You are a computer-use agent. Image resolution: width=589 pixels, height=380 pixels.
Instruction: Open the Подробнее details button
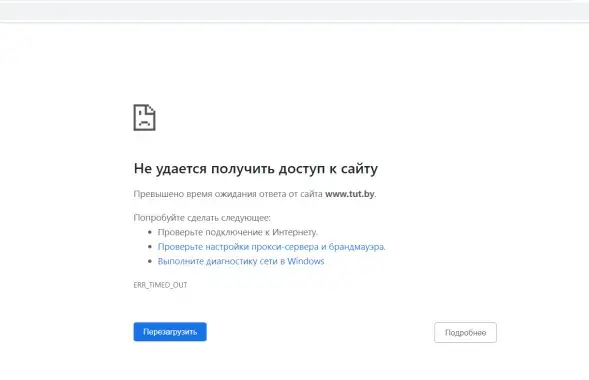pyautogui.click(x=465, y=332)
